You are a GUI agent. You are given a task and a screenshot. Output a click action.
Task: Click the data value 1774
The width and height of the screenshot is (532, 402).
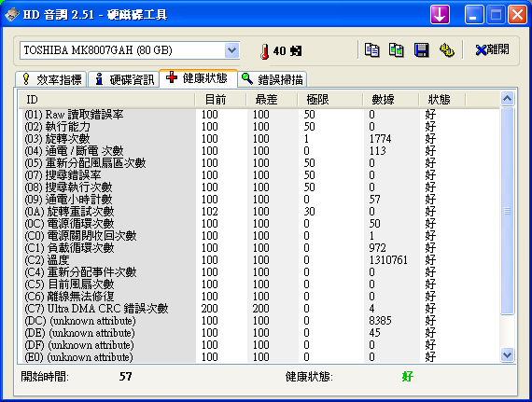click(x=380, y=139)
